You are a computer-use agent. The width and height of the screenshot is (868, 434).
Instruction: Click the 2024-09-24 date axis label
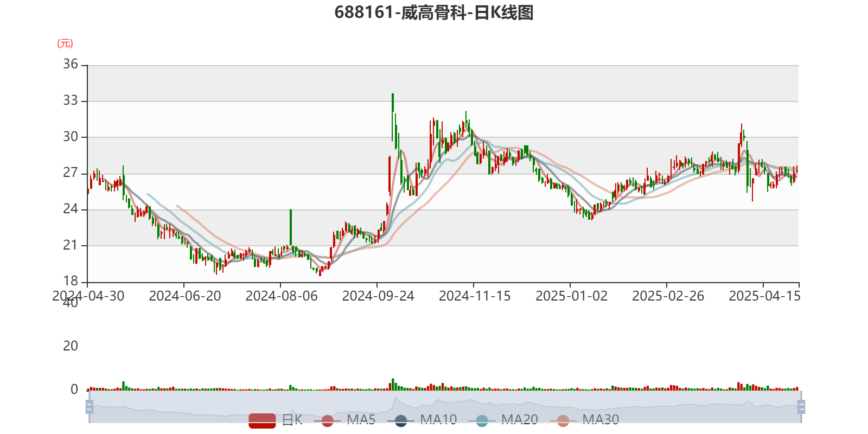[x=378, y=296]
